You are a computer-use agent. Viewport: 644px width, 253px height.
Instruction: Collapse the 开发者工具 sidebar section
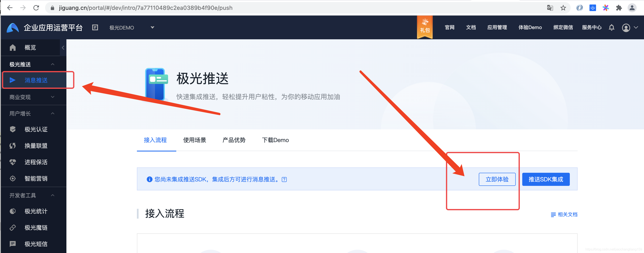pos(34,195)
